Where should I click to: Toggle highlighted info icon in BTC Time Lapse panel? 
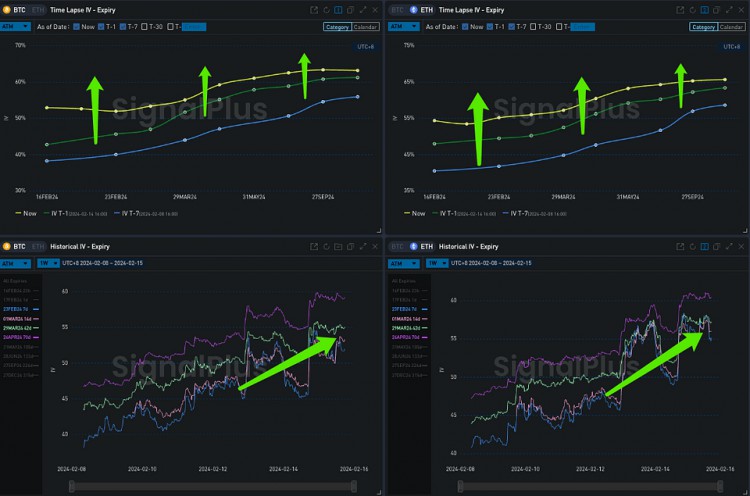tap(338, 10)
